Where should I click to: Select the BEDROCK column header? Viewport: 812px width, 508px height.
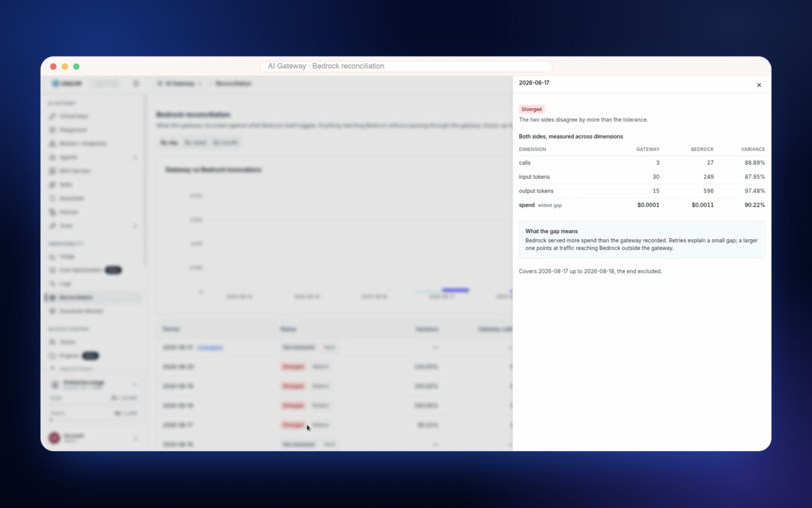point(702,149)
